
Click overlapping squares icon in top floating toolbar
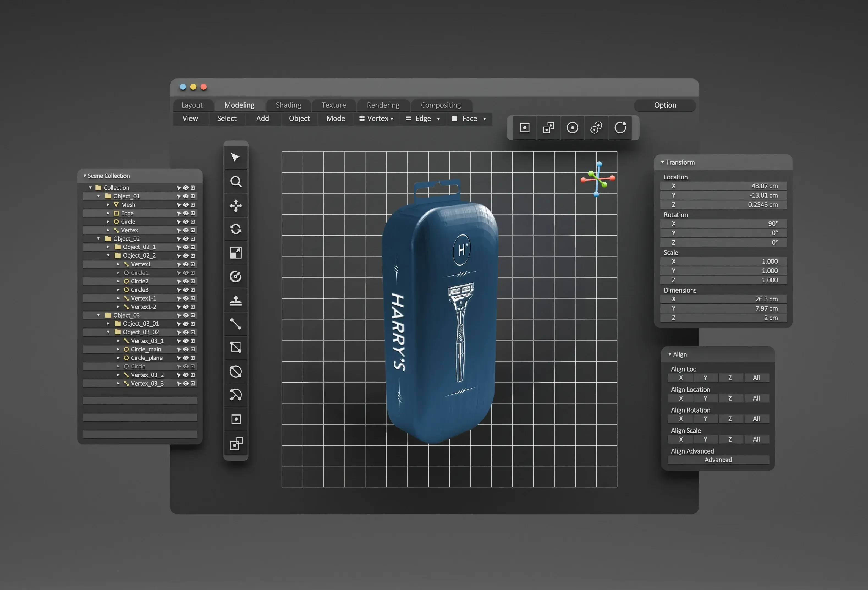(x=548, y=128)
